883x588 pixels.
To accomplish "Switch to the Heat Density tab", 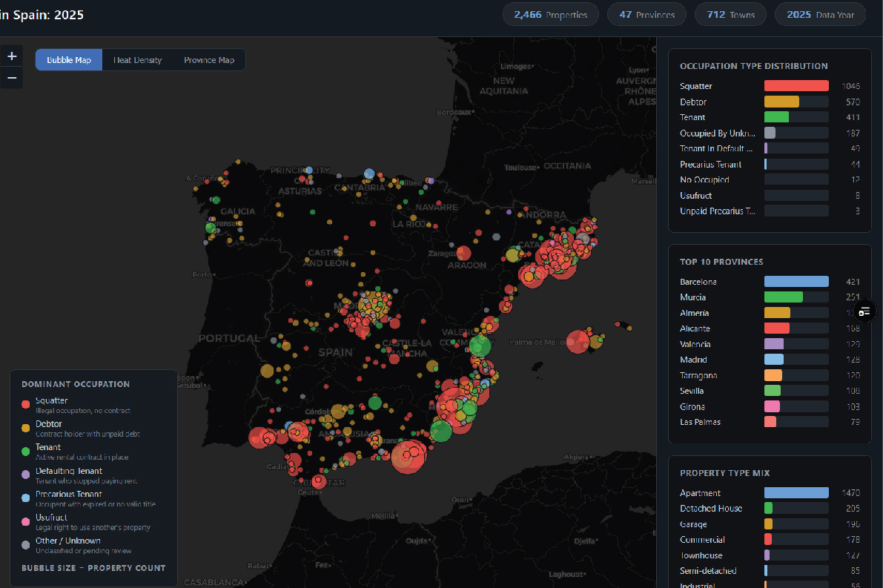I will 136,59.
